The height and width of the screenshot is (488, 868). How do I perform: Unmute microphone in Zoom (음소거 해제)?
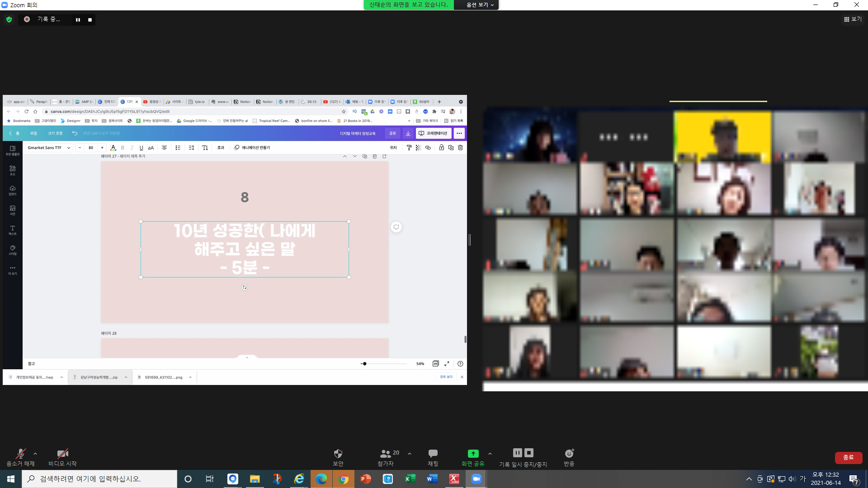(20, 457)
